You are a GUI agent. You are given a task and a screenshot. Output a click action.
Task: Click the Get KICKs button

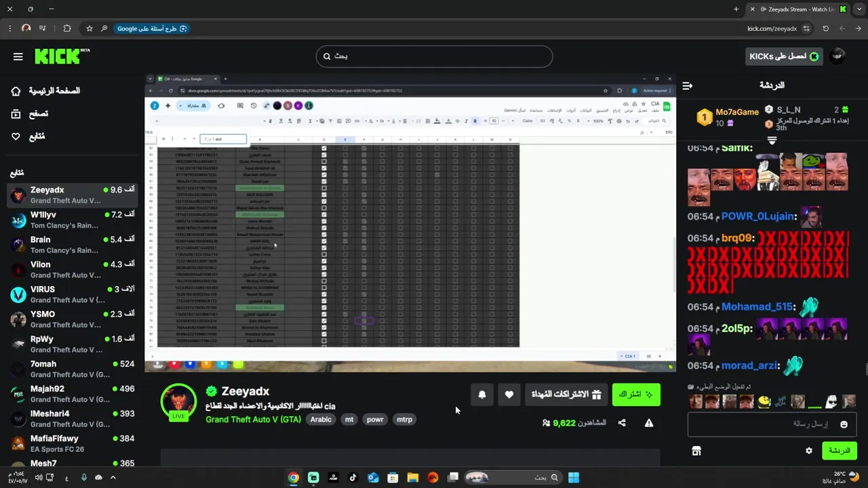783,56
